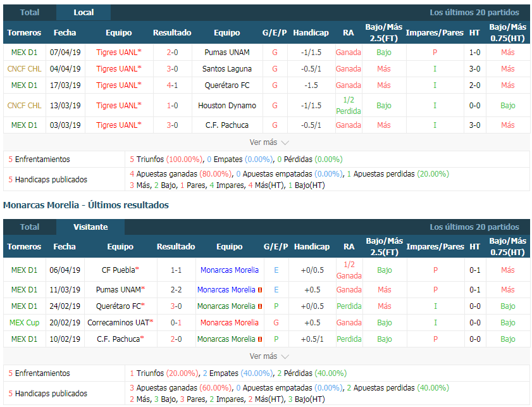Image resolution: width=532 pixels, height=407 pixels.
Task: Click "5 Enfrentamientos" under the Visitante table
Action: [39, 373]
